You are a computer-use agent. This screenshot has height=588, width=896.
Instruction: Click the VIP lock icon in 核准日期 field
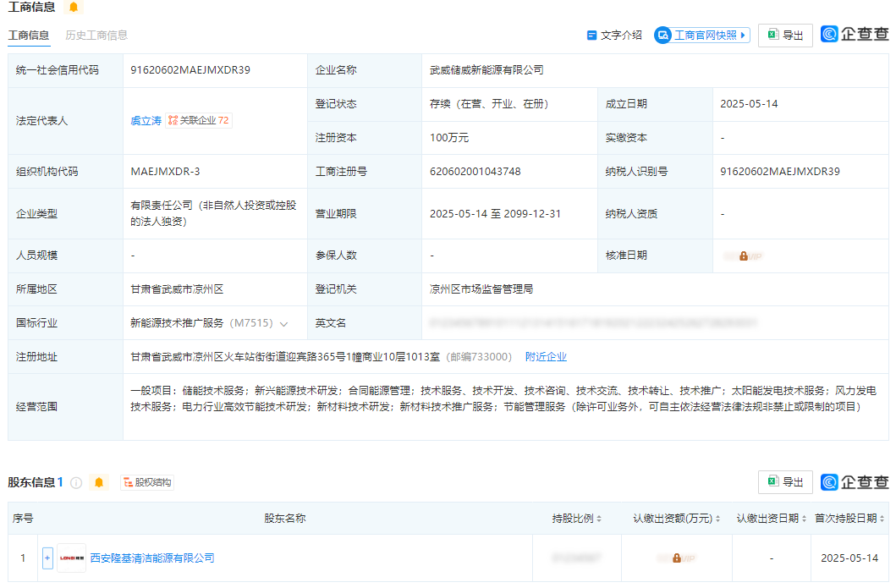click(744, 255)
